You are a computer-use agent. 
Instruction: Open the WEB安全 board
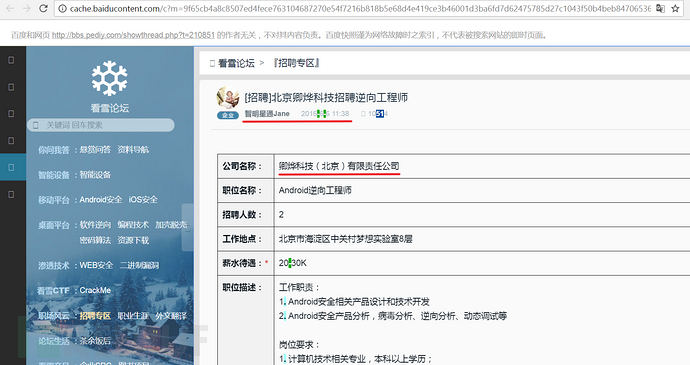point(96,265)
